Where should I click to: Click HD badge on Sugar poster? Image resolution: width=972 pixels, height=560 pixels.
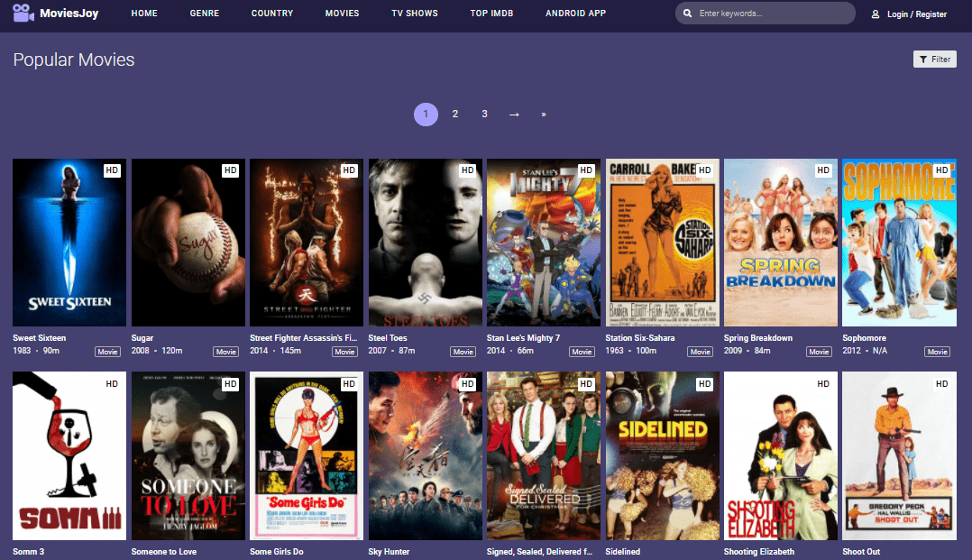pyautogui.click(x=231, y=170)
